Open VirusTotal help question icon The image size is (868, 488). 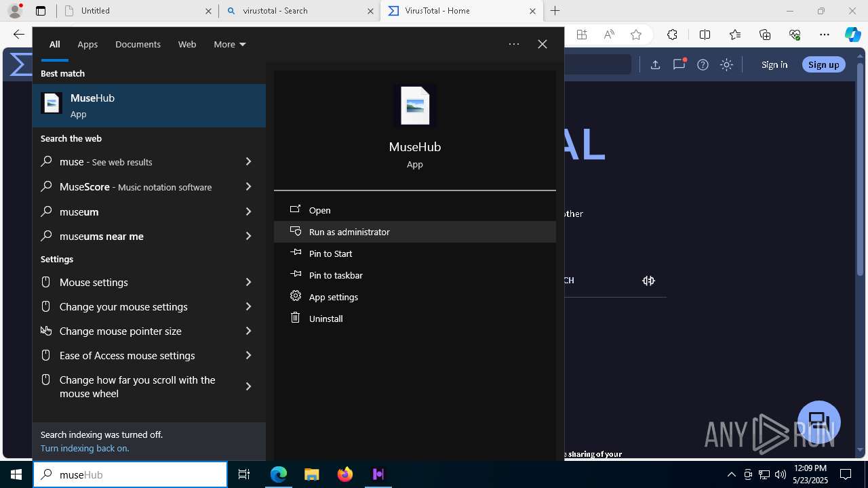[x=703, y=64]
